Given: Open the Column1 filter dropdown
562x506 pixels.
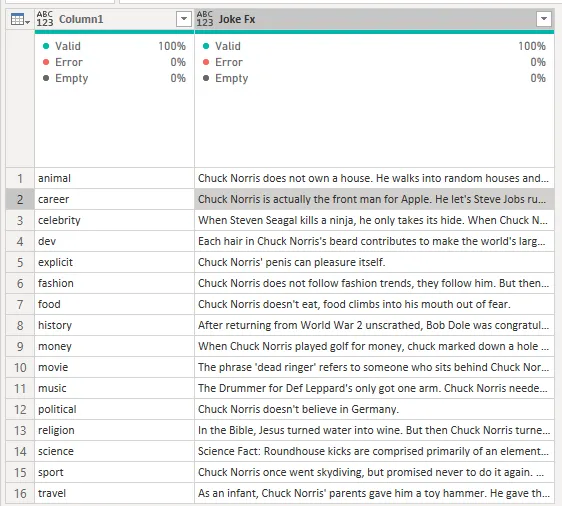Looking at the screenshot, I should pos(184,19).
